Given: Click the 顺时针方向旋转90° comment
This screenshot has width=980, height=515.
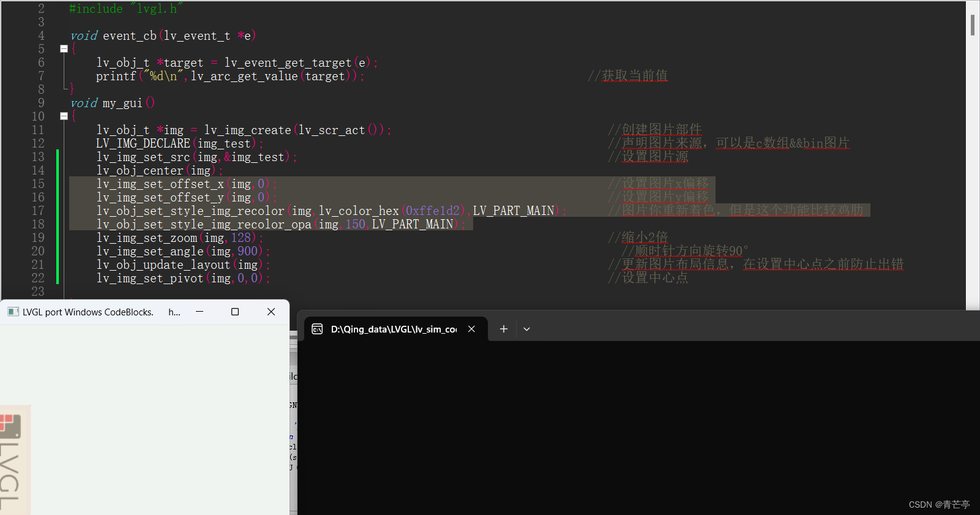Looking at the screenshot, I should [685, 251].
